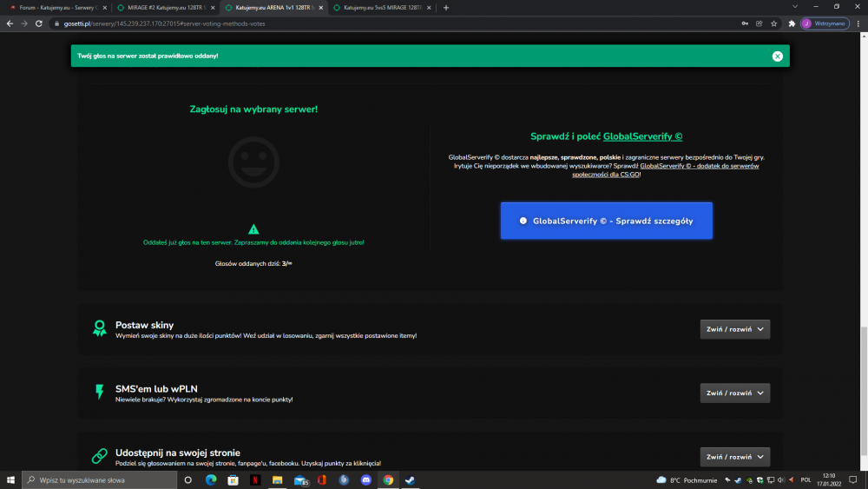This screenshot has height=489, width=868.
Task: Go forward in browser history
Action: click(x=23, y=23)
